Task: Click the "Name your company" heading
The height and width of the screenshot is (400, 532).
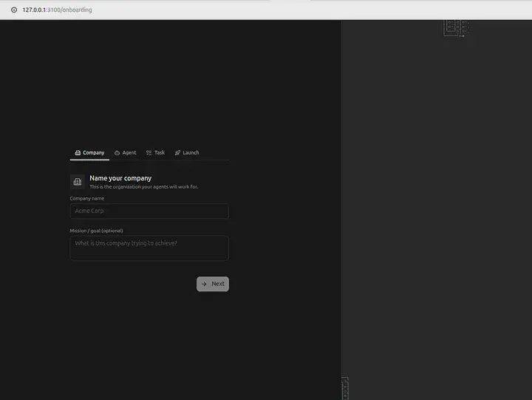Action: coord(120,178)
